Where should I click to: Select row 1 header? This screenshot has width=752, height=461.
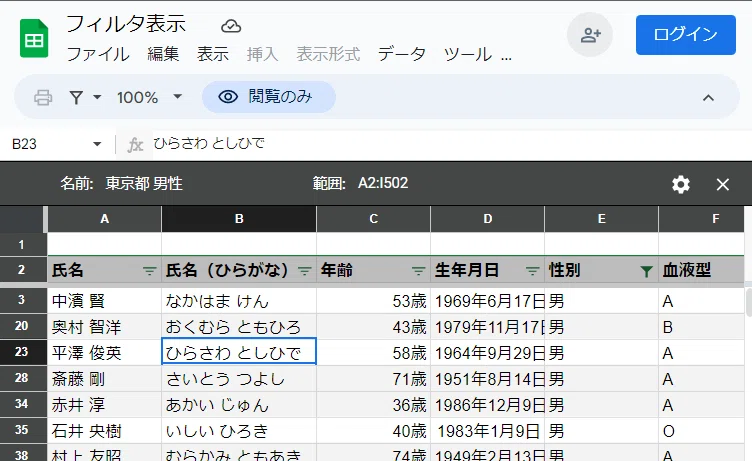click(22, 245)
